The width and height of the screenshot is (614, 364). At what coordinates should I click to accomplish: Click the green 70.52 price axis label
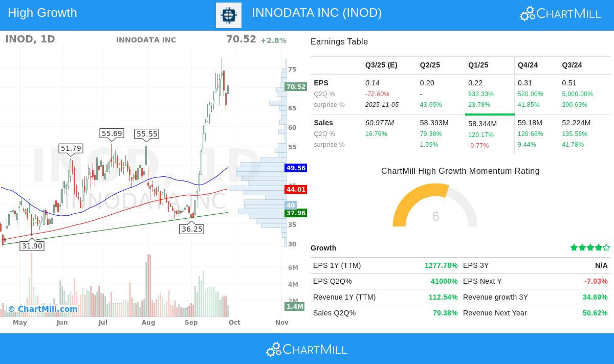point(296,87)
